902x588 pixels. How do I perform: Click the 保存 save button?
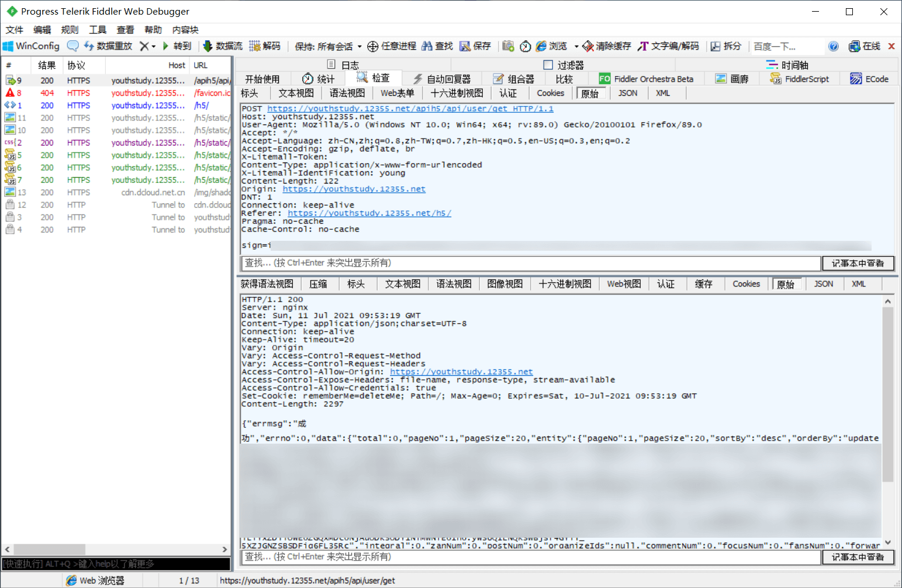(x=475, y=46)
